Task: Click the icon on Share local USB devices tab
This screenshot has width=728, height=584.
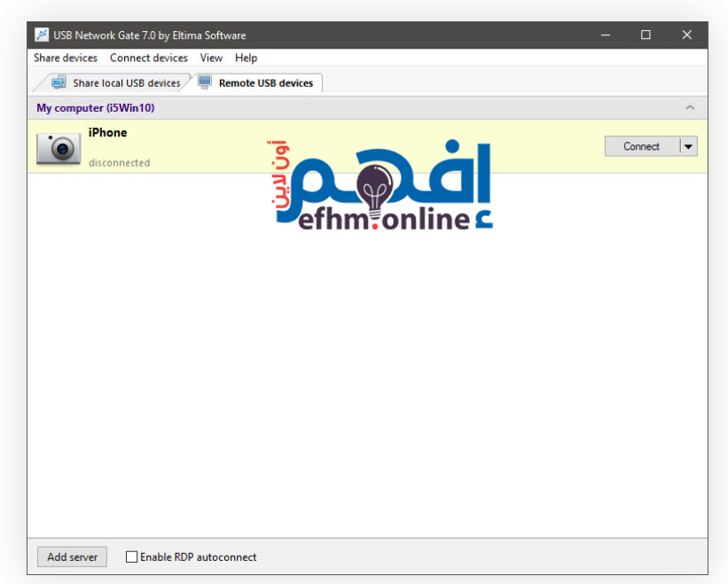Action: [x=59, y=82]
